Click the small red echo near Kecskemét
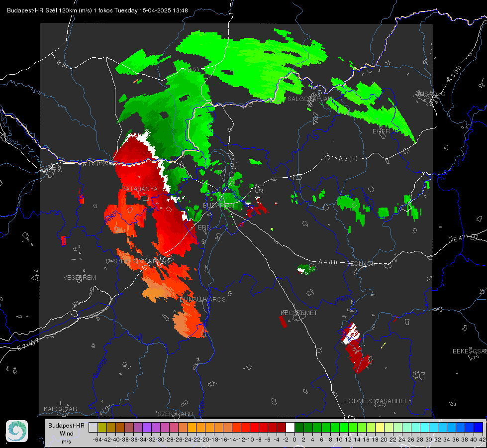This screenshot has width=487, height=448. click(283, 322)
